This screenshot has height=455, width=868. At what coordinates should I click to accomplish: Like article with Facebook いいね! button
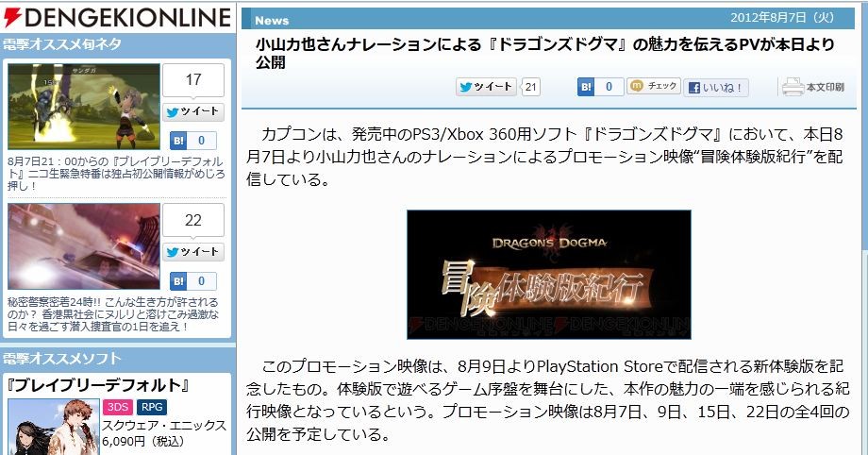[716, 88]
